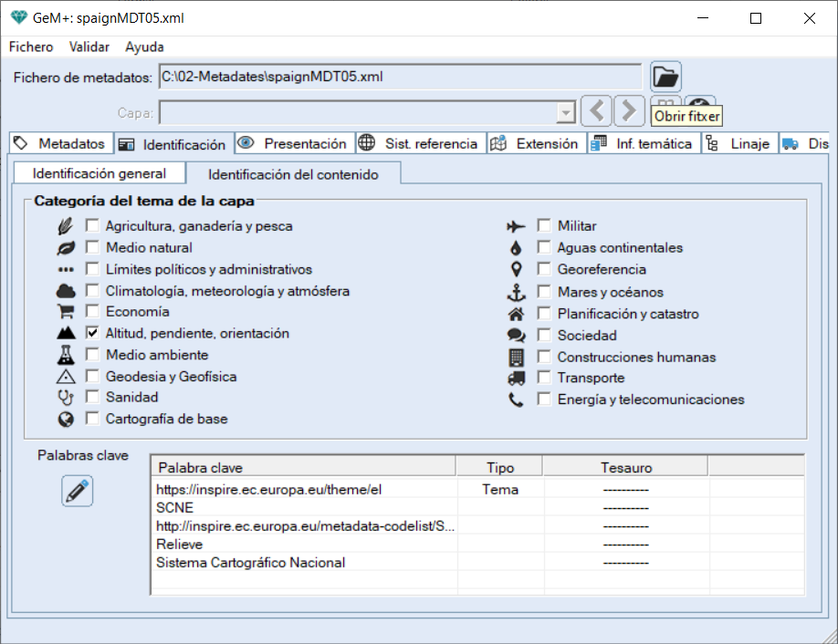The image size is (838, 644).
Task: Click the phone icon for Energía y telecomunicaciones
Action: [517, 400]
